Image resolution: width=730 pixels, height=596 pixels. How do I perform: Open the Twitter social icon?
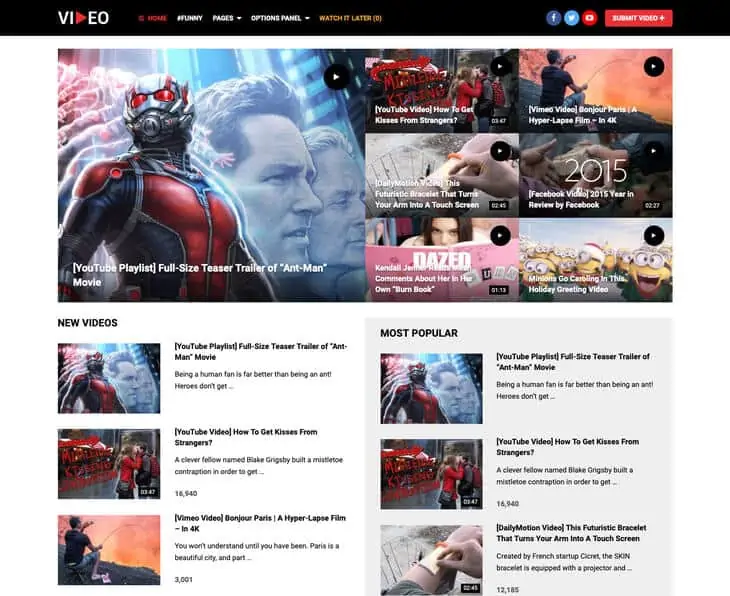coord(571,18)
